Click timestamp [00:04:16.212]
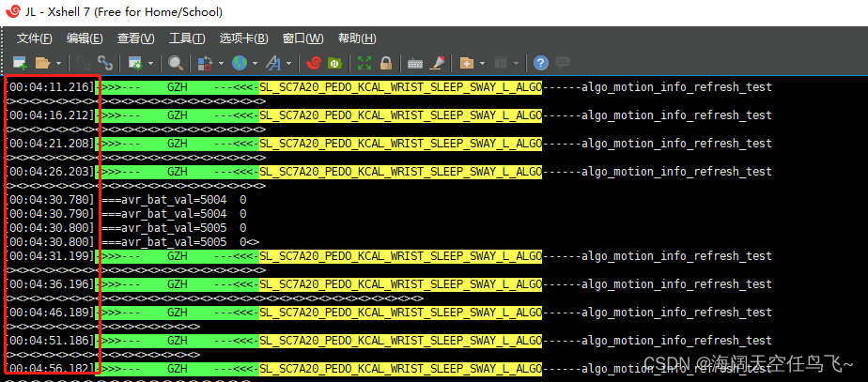The height and width of the screenshot is (382, 868). (x=51, y=115)
